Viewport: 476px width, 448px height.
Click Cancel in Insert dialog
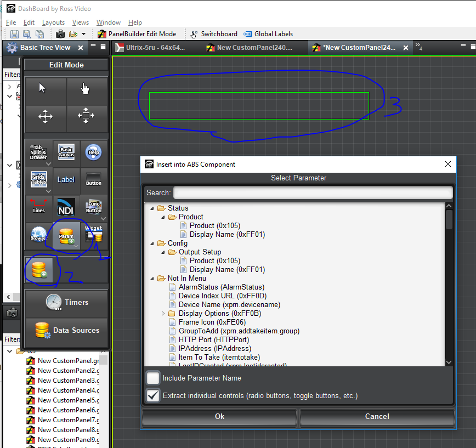coord(377,416)
